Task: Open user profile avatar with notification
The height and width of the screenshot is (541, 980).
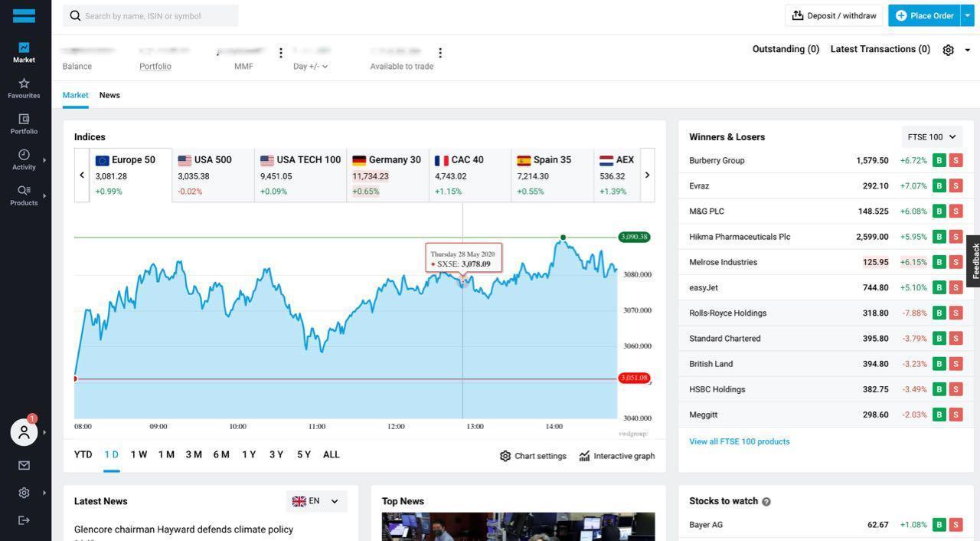Action: 24,432
